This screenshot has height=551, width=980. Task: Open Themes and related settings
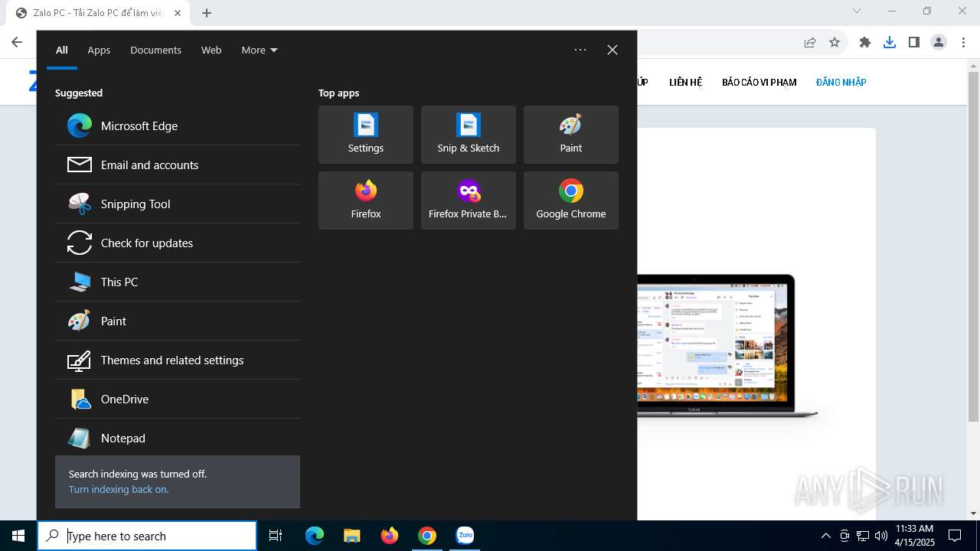[178, 360]
